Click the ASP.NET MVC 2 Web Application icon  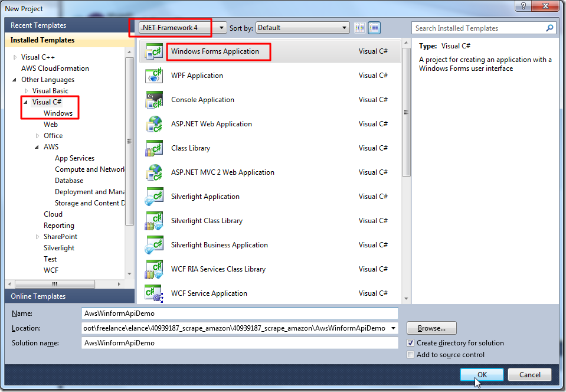click(x=154, y=172)
